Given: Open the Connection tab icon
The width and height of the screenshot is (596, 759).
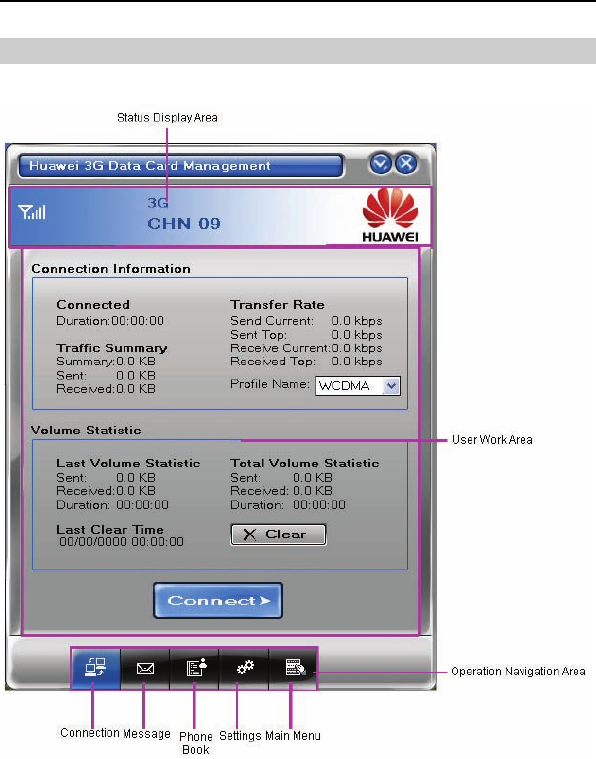Looking at the screenshot, I should coord(96,668).
